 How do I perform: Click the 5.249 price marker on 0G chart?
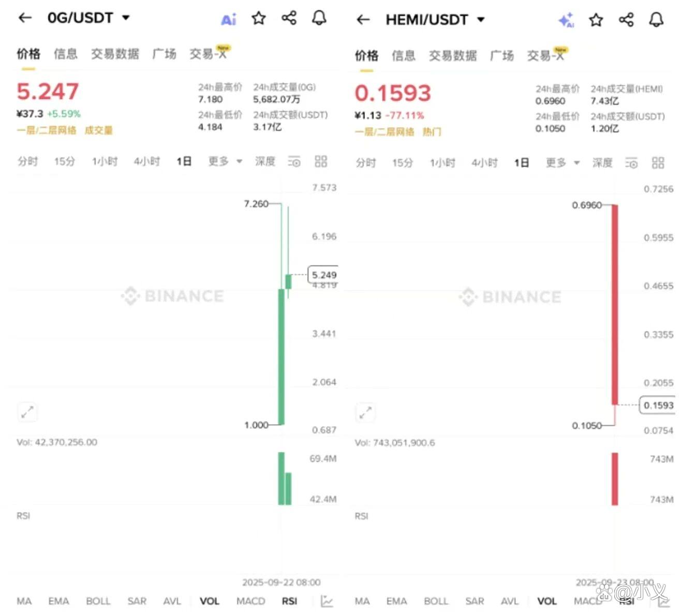point(323,275)
